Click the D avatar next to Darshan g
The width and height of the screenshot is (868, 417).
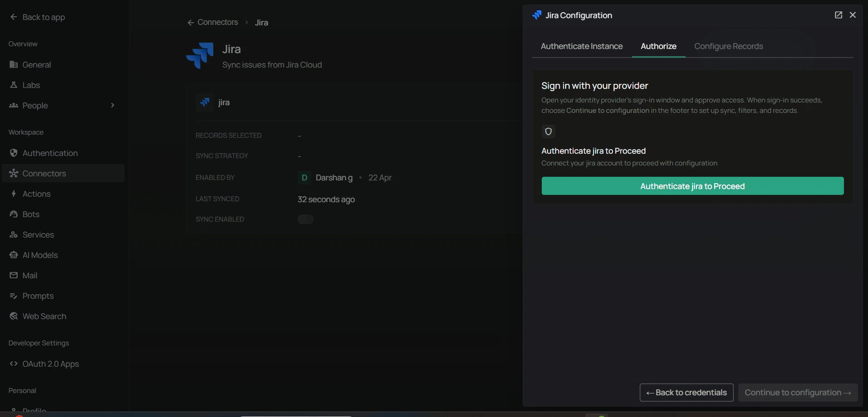click(x=304, y=178)
